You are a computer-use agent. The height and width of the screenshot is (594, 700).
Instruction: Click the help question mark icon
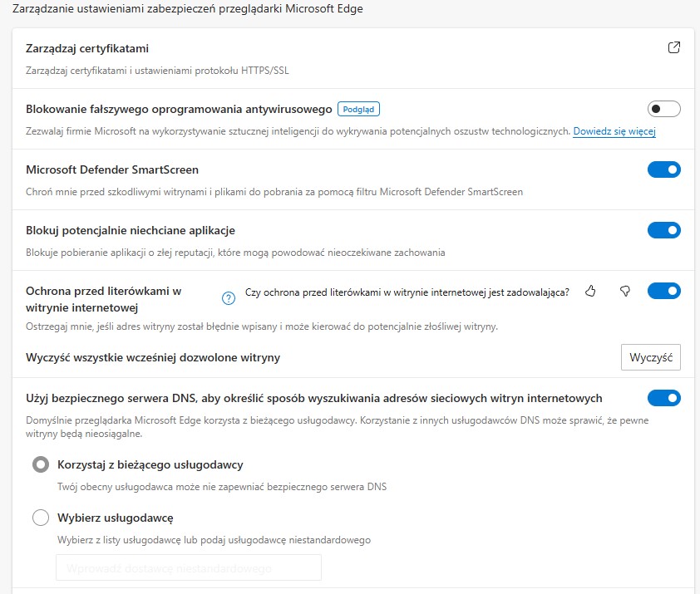(229, 298)
